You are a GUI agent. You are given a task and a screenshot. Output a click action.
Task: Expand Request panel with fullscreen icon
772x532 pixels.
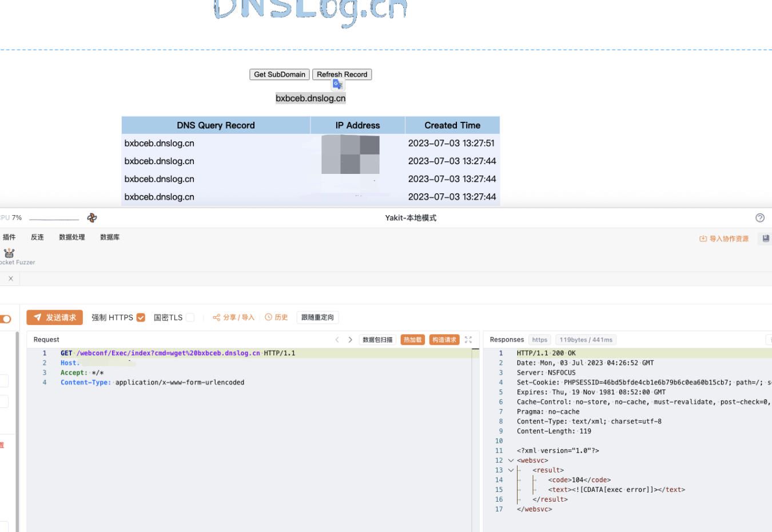click(x=468, y=340)
